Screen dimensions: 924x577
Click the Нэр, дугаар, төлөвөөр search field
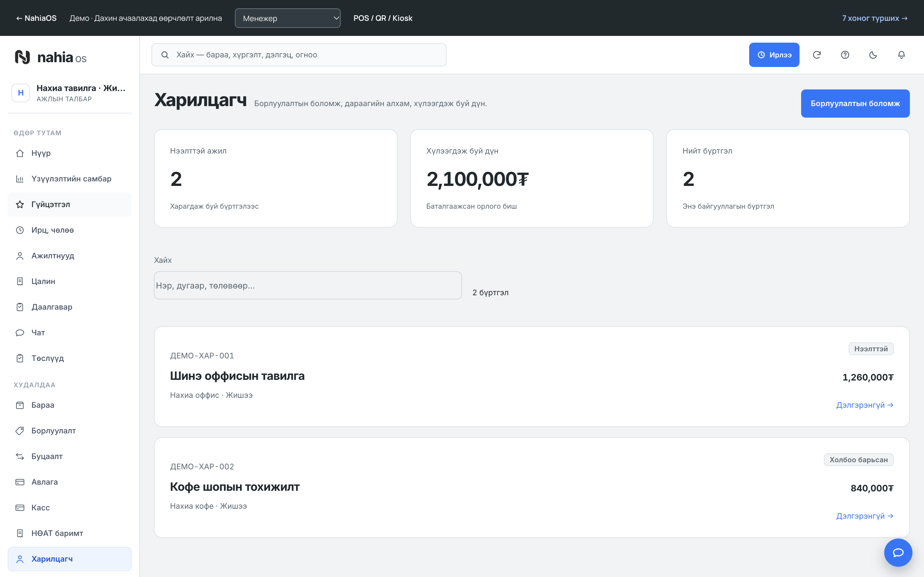coord(308,285)
